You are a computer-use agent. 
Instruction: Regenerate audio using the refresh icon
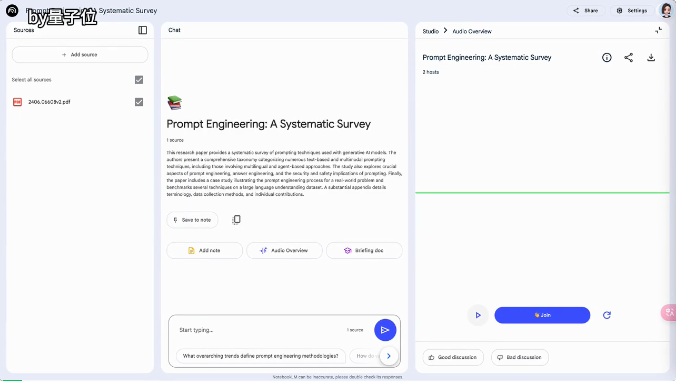pyautogui.click(x=607, y=316)
